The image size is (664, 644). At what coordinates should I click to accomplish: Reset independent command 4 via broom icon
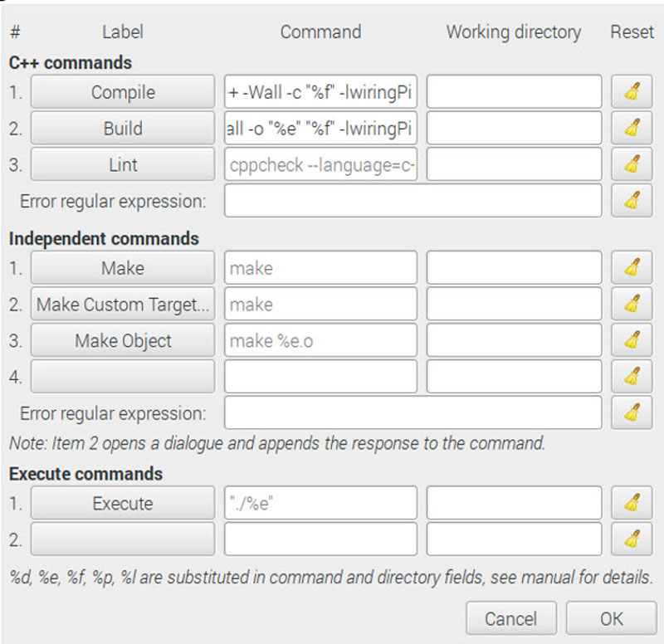point(632,376)
